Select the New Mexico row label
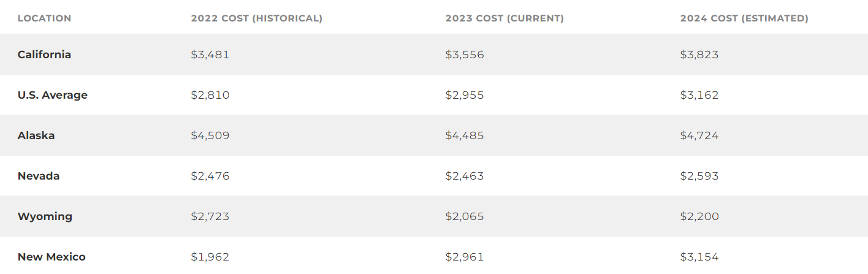This screenshot has height=274, width=868. (51, 257)
